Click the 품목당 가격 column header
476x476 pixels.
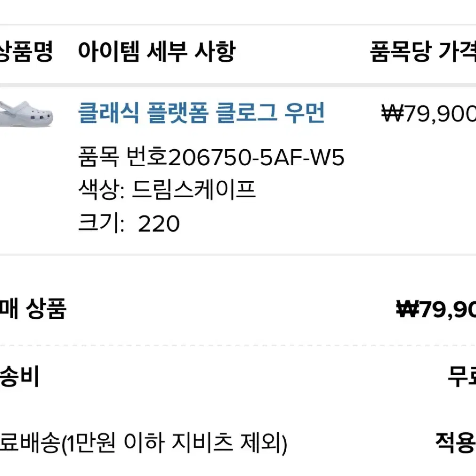pos(423,52)
